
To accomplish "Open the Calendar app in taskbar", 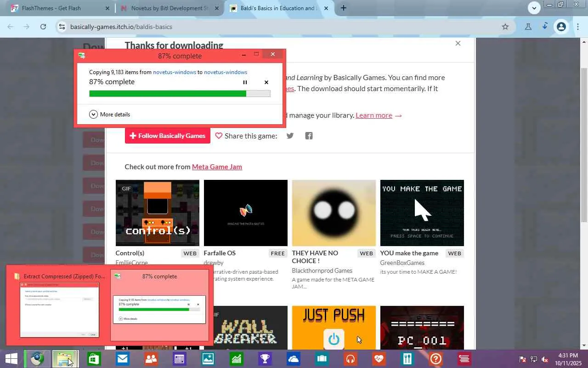I will 179,359.
